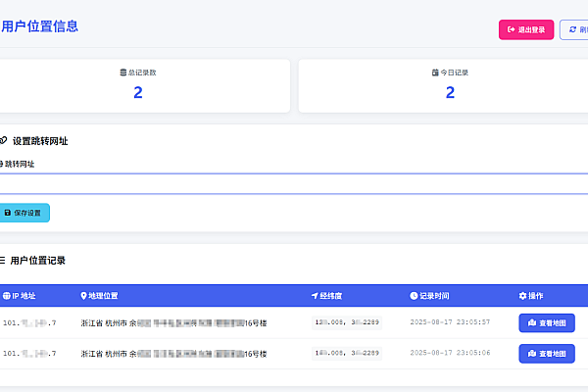This screenshot has height=392, width=588.
Task: Click the database icon beside 总记录数
Action: point(123,73)
